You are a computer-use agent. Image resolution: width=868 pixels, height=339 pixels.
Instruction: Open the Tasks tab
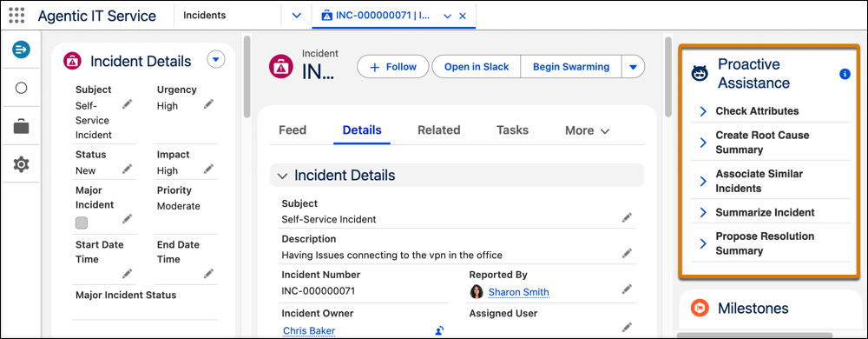[513, 130]
